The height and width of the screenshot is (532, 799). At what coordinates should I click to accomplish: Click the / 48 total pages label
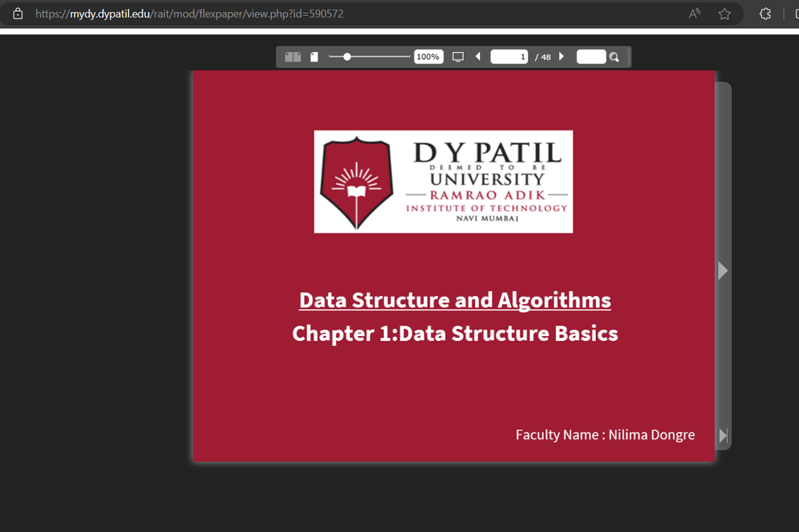click(543, 57)
